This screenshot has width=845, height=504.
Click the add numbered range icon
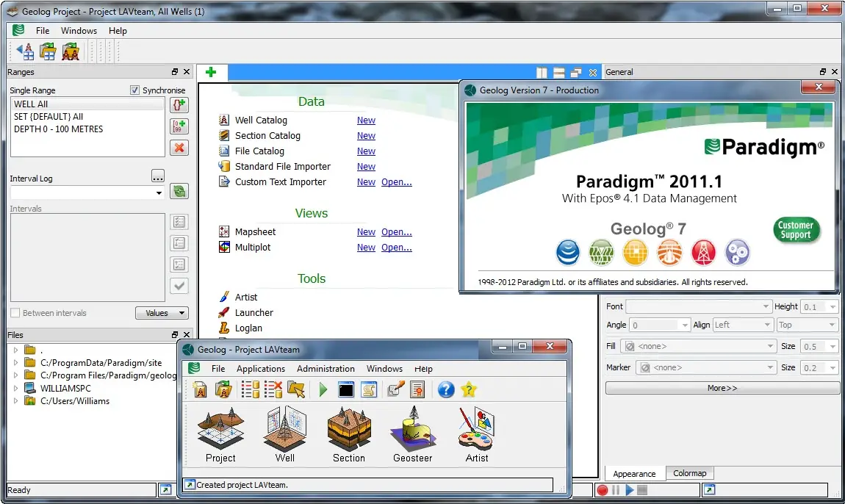point(179,126)
